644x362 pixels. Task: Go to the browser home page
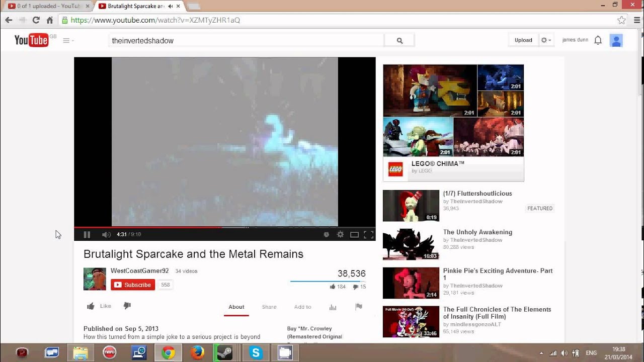click(49, 20)
